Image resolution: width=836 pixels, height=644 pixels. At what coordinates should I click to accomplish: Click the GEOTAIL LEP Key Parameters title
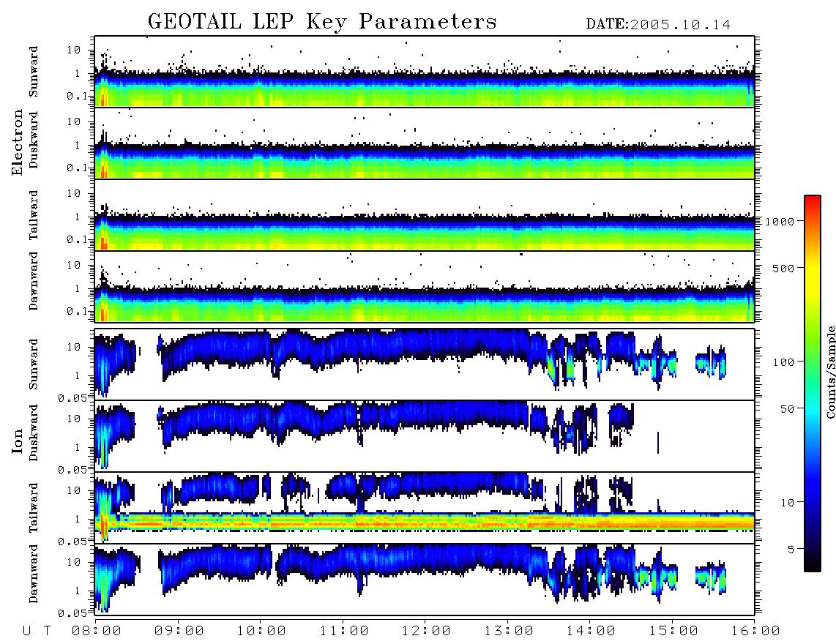pyautogui.click(x=322, y=22)
